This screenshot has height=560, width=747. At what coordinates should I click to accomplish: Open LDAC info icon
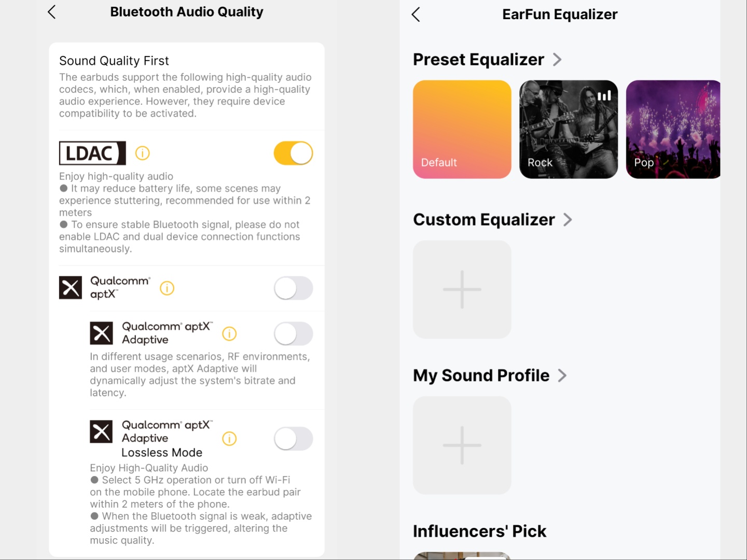click(x=142, y=153)
